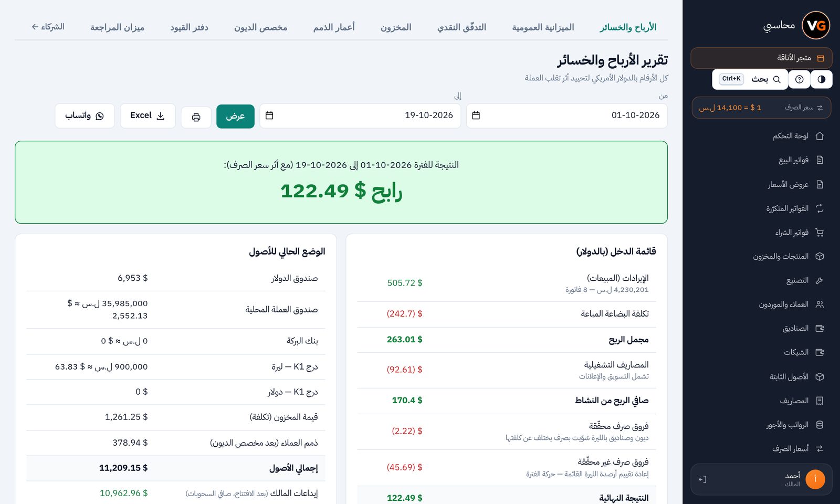This screenshot has width=840, height=504.
Task: Click database icon الرواتب والأجور
Action: [820, 425]
